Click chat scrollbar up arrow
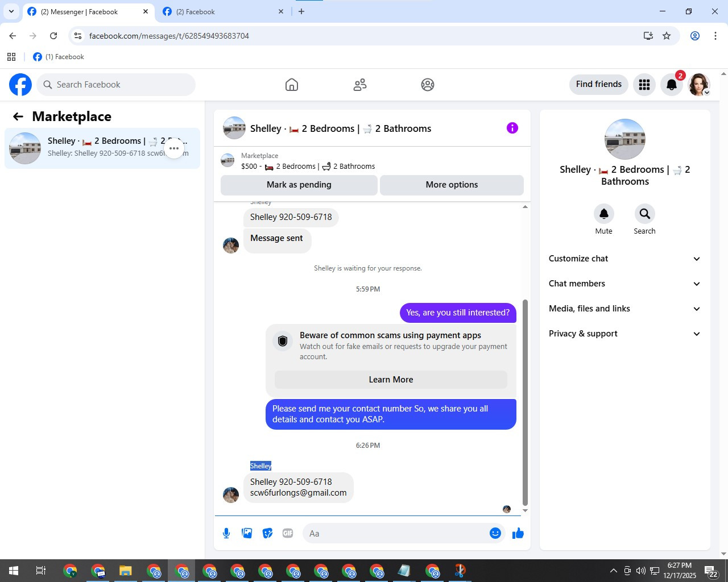Screen dimensions: 728x582 point(525,207)
